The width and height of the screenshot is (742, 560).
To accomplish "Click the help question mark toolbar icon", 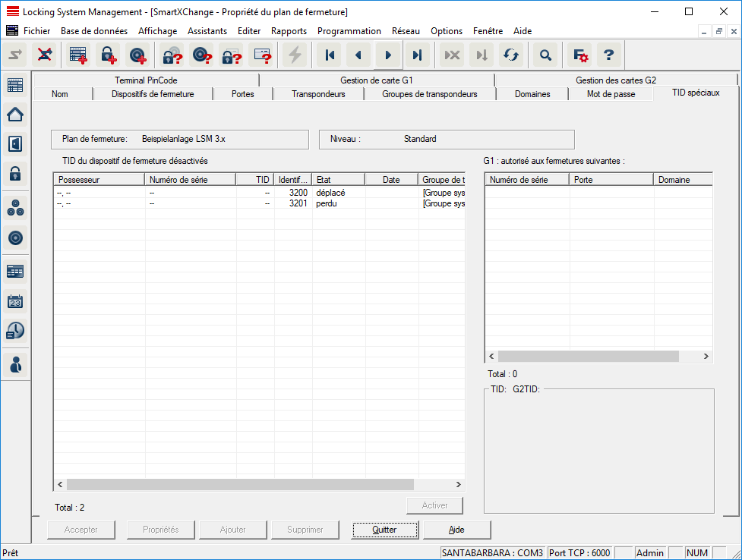I will (608, 55).
